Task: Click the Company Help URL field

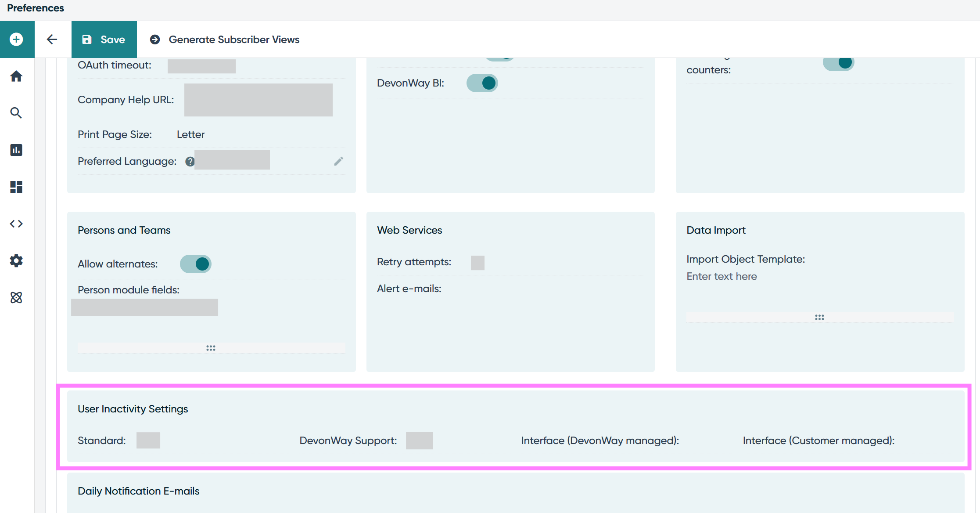Action: point(258,100)
